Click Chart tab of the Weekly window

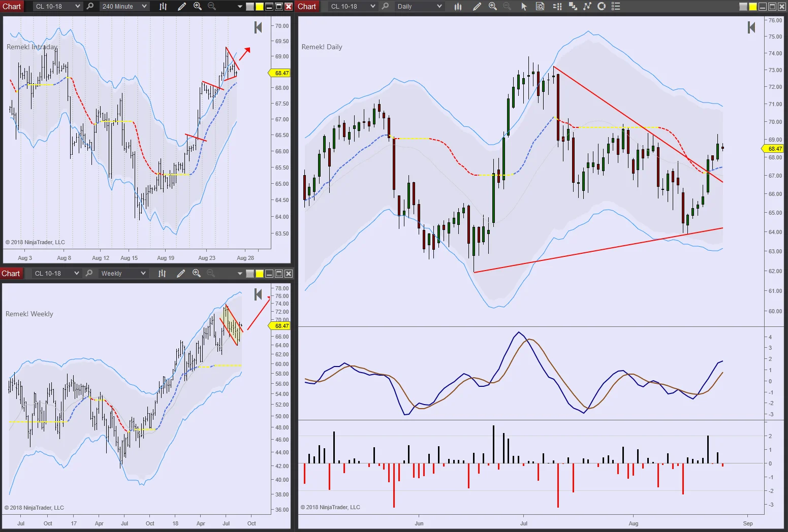tap(11, 274)
